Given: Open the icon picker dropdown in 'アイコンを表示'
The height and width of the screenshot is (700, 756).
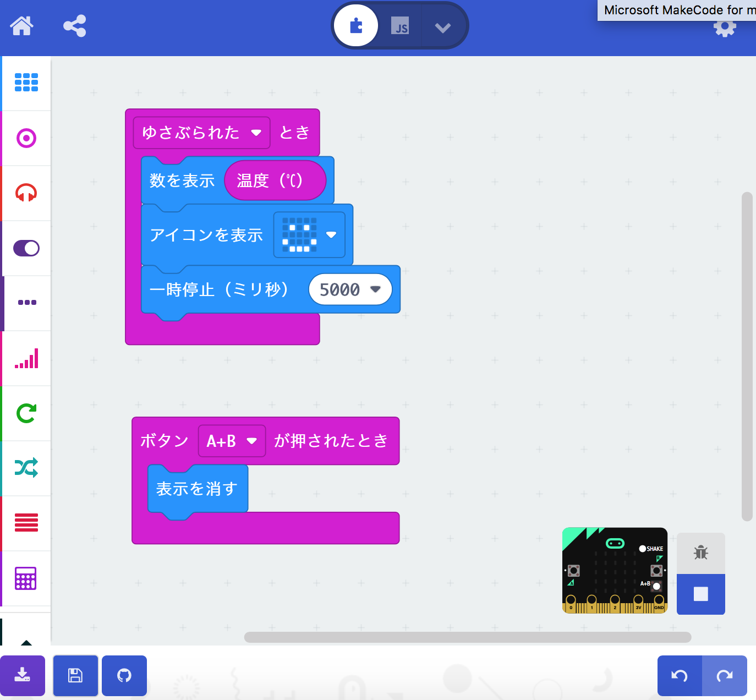Looking at the screenshot, I should tap(309, 235).
